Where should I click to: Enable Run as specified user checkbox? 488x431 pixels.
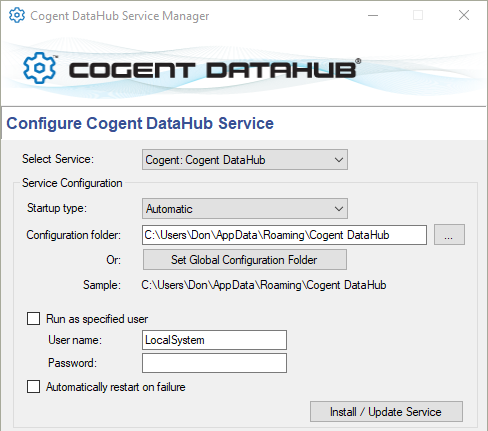(x=33, y=318)
